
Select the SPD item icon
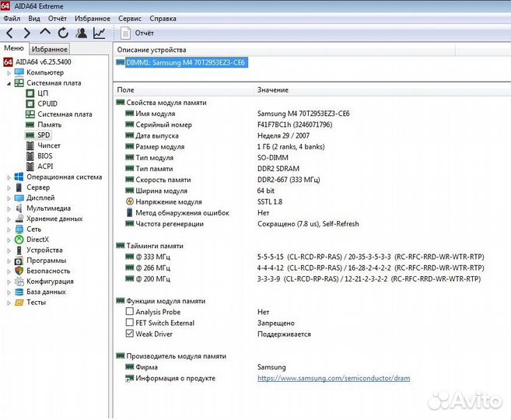(x=30, y=135)
